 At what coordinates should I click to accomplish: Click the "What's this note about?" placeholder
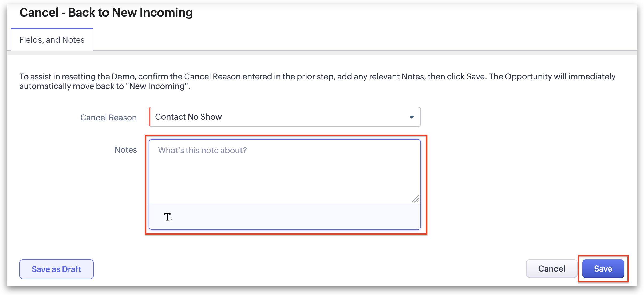tap(202, 150)
